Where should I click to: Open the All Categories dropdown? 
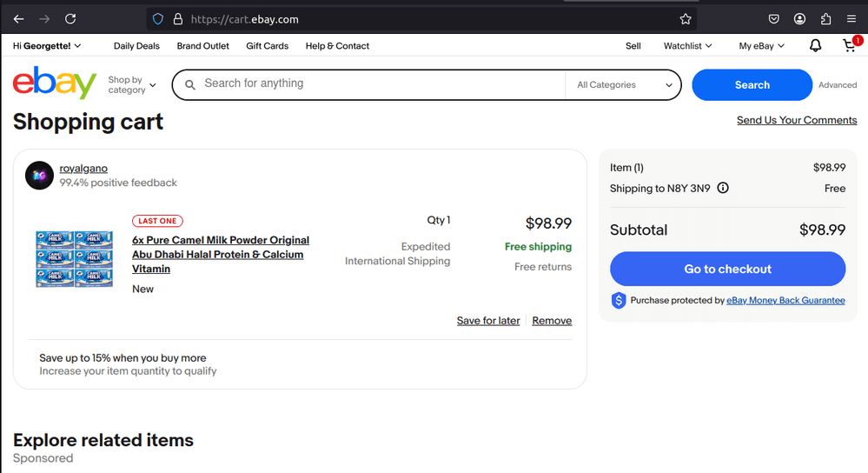pos(624,84)
